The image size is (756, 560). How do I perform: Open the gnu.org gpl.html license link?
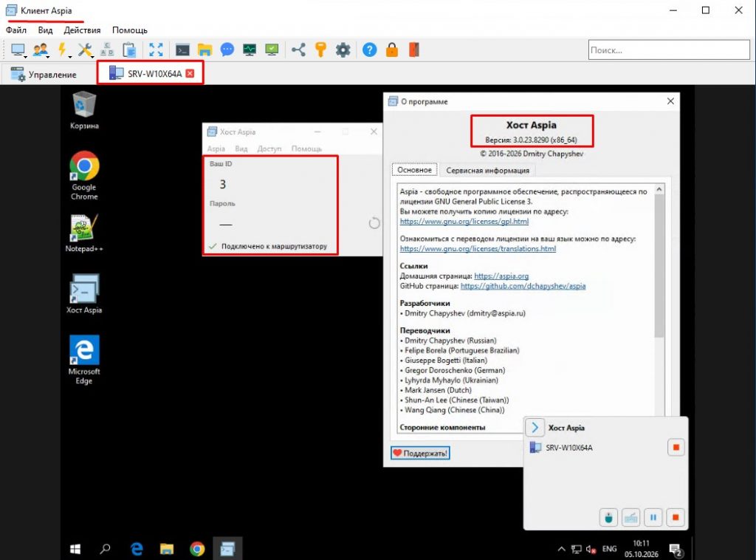tap(464, 222)
